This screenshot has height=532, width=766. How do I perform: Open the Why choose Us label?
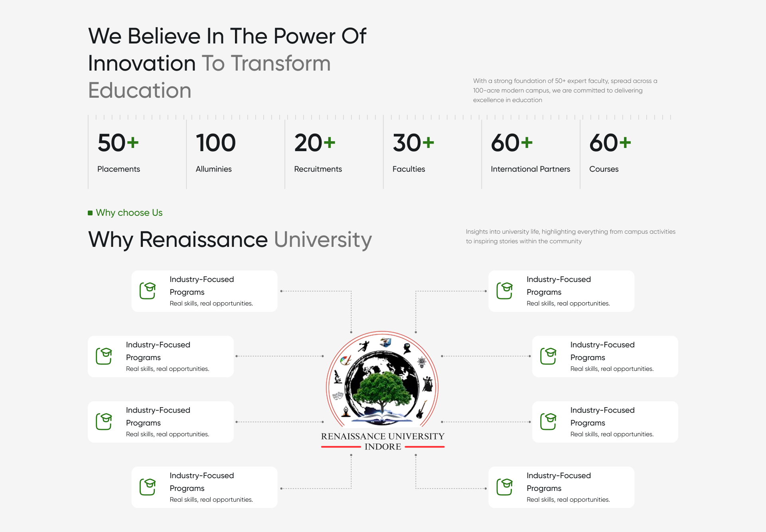point(129,213)
